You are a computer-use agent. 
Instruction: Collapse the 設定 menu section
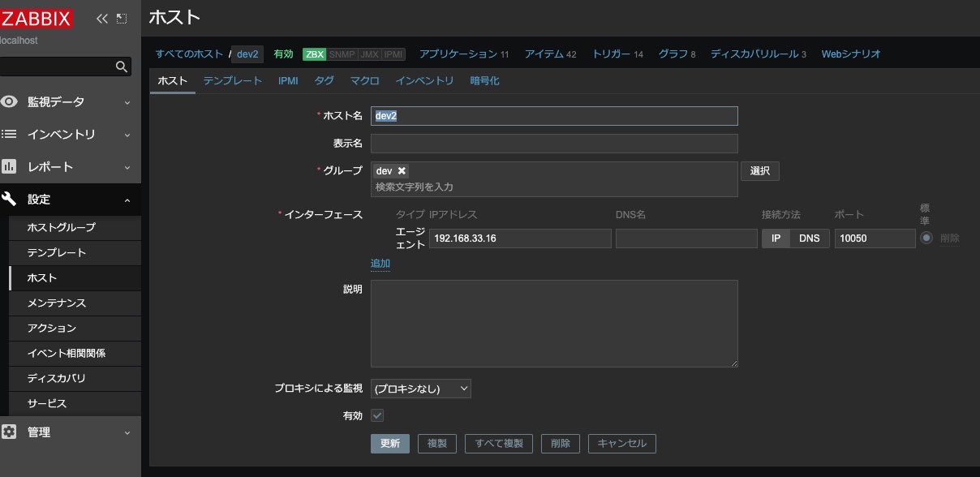[x=127, y=200]
